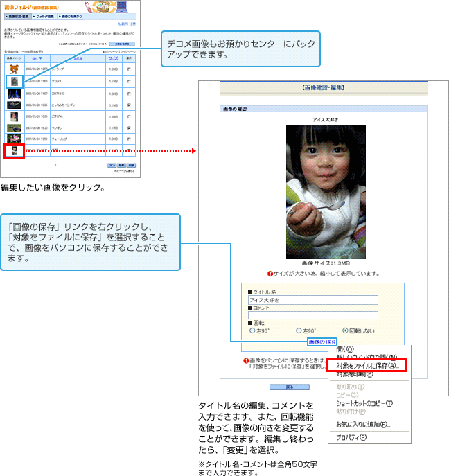449x476 pixels.
Task: Open the チューリップ flower thumbnail
Action: click(x=15, y=139)
